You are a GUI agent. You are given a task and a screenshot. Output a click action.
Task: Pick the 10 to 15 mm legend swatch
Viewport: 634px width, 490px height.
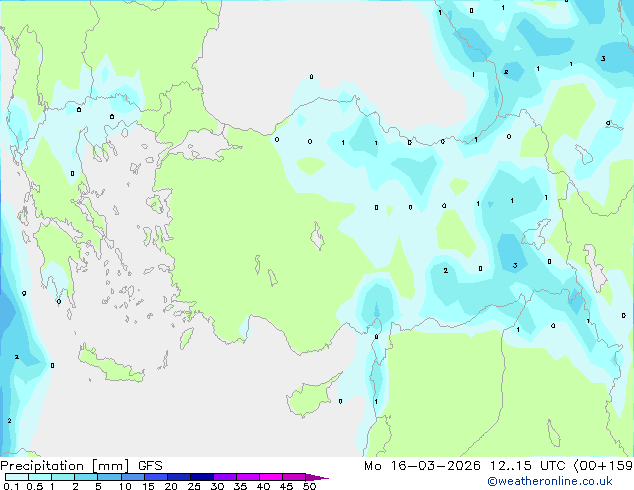pyautogui.click(x=133, y=477)
